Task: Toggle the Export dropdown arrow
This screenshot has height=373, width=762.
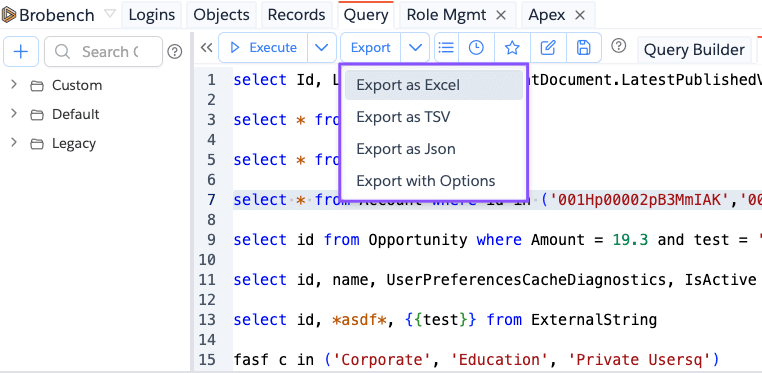Action: click(x=415, y=48)
